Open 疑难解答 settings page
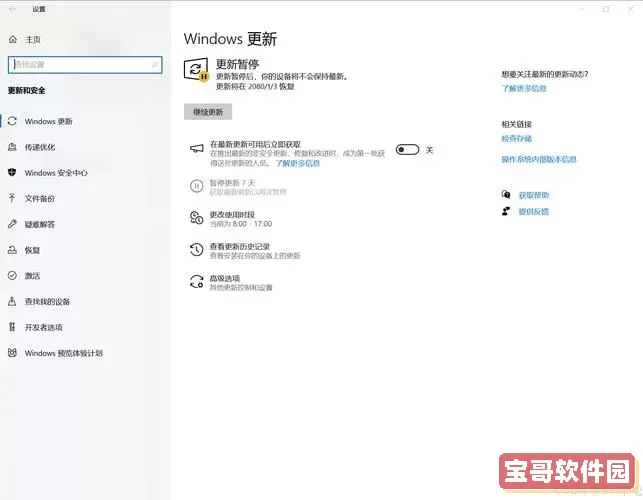This screenshot has height=500, width=643. point(40,224)
